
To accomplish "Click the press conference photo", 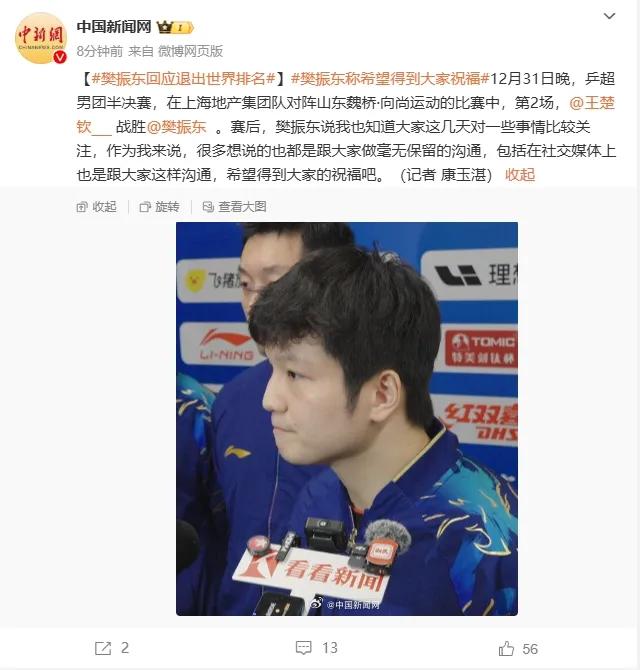I will tap(347, 419).
